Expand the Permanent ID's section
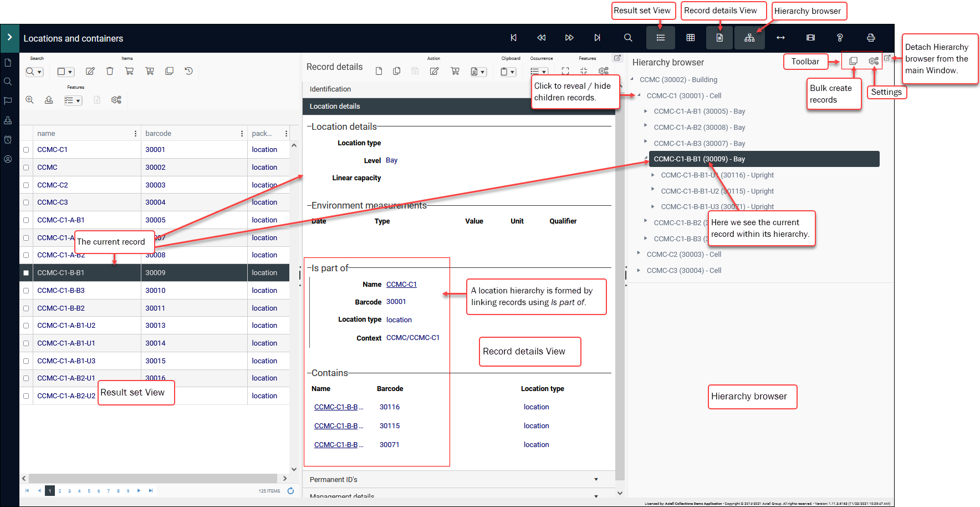Image resolution: width=980 pixels, height=507 pixels. coord(596,479)
